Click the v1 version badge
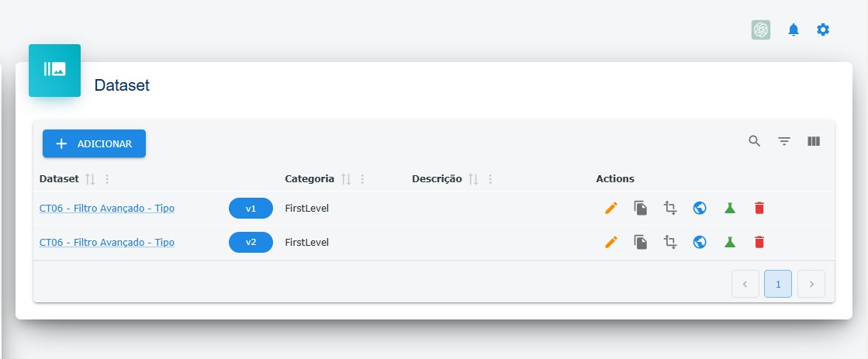The height and width of the screenshot is (359, 868). click(251, 208)
